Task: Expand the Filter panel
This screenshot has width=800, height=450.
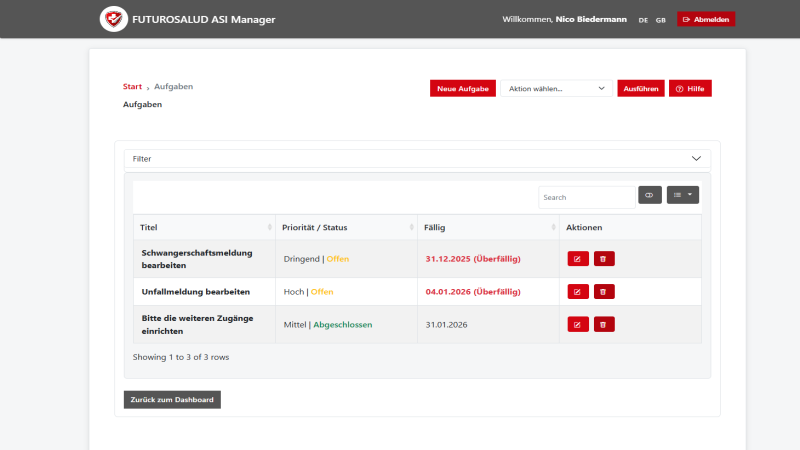Action: coord(417,159)
